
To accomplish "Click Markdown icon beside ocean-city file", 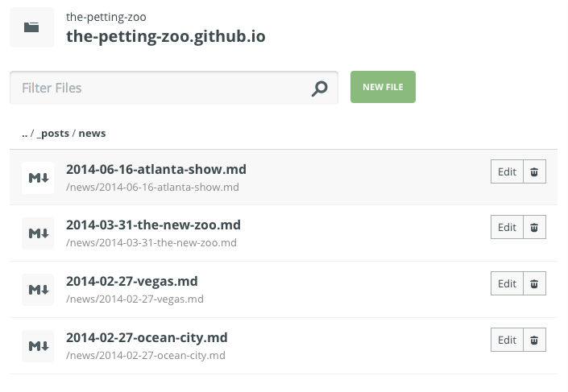I will [39, 346].
